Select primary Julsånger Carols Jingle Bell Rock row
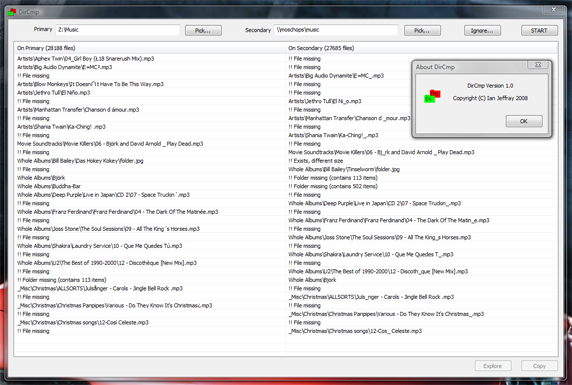 100,288
